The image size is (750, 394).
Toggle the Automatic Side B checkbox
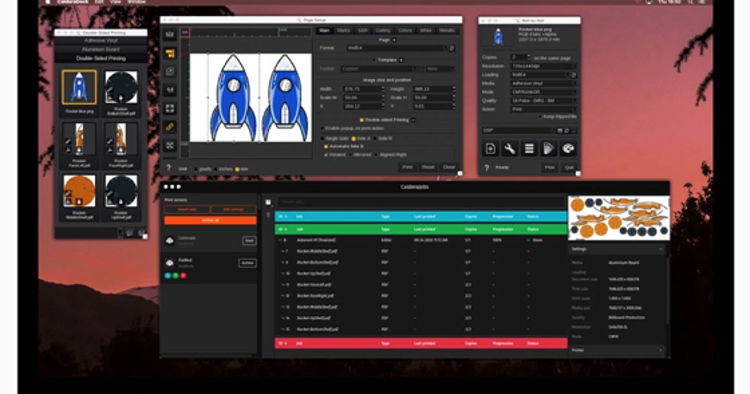coord(326,146)
